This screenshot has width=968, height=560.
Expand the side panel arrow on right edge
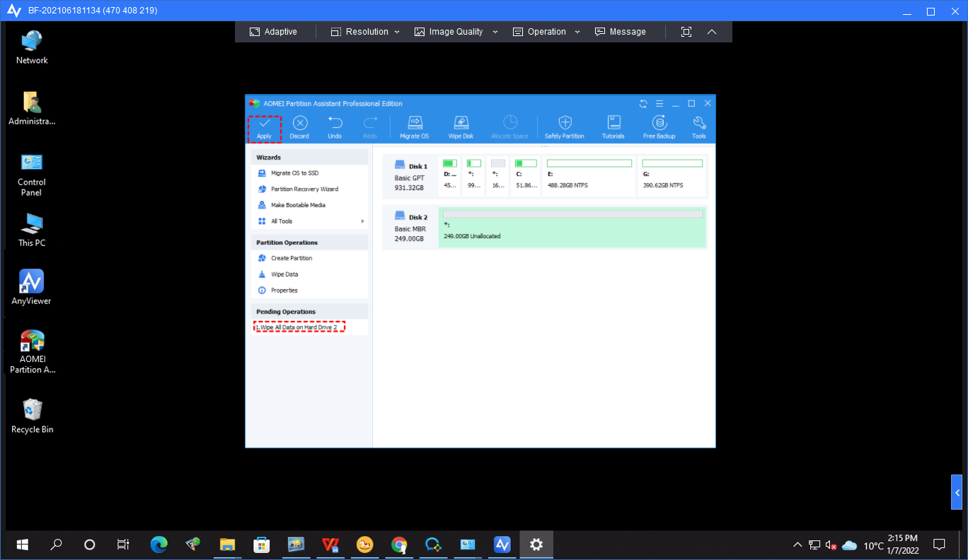(x=957, y=492)
